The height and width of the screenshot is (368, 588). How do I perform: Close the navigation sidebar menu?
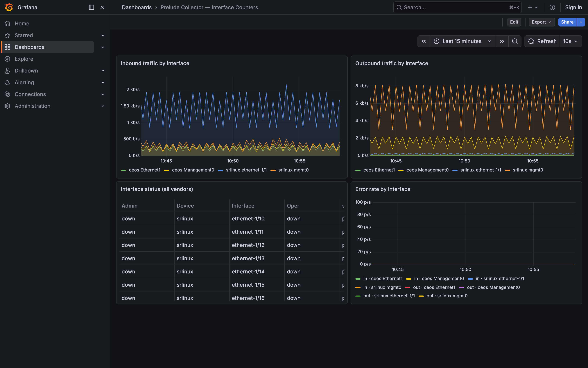pyautogui.click(x=102, y=7)
